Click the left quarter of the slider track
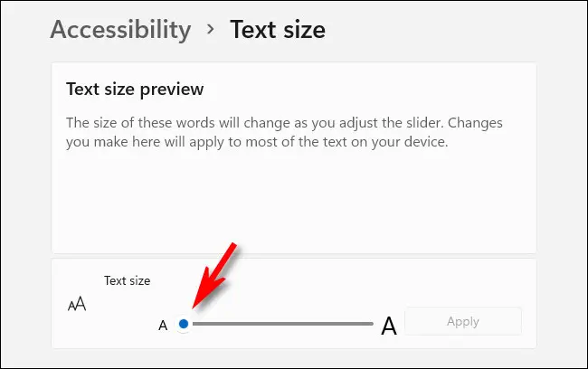 pyautogui.click(x=232, y=323)
